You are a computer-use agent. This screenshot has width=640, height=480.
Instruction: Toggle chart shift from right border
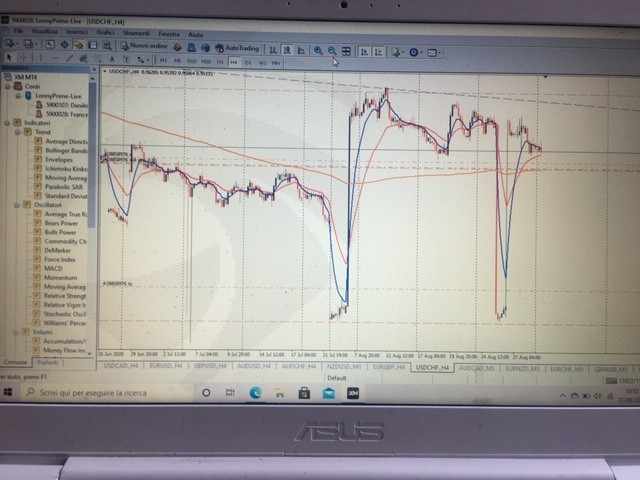379,52
